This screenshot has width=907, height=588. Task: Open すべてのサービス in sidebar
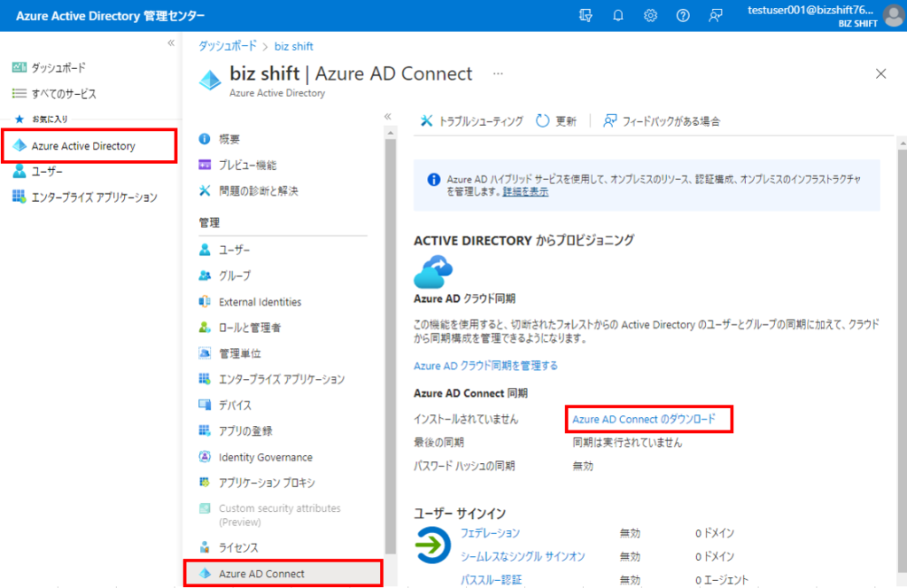(x=54, y=94)
